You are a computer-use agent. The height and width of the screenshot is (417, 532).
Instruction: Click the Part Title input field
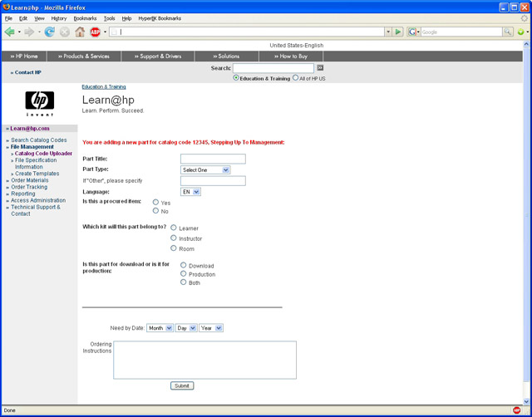tap(213, 159)
